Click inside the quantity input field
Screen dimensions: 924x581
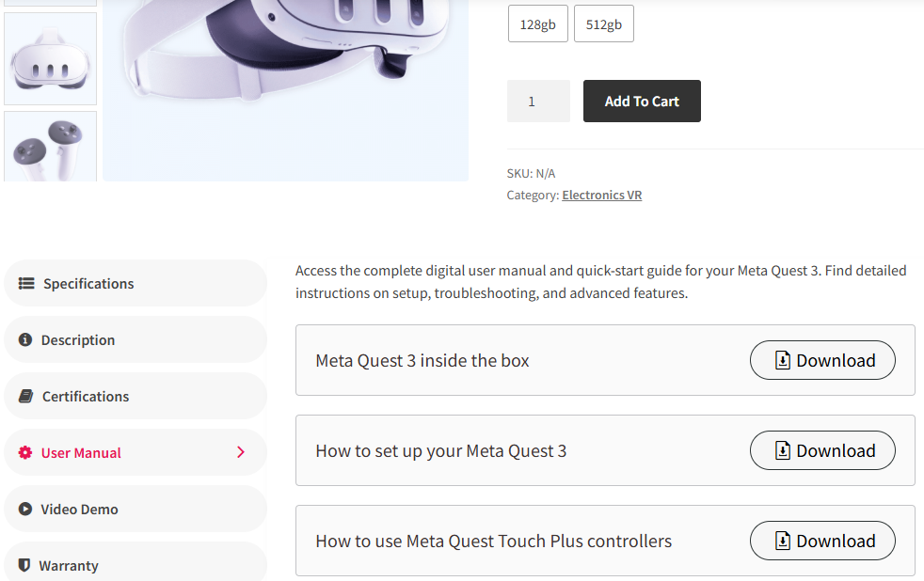[537, 101]
